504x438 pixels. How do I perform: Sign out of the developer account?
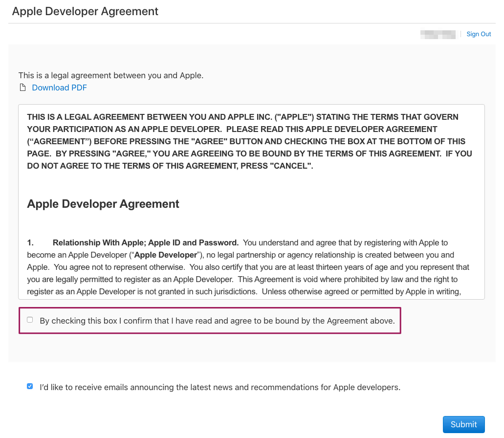[x=479, y=34]
